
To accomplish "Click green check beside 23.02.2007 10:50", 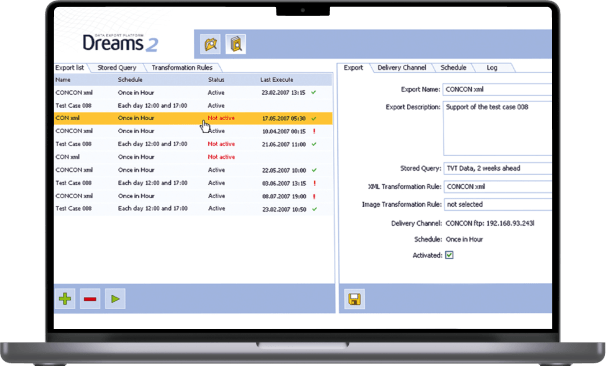I will tap(314, 209).
